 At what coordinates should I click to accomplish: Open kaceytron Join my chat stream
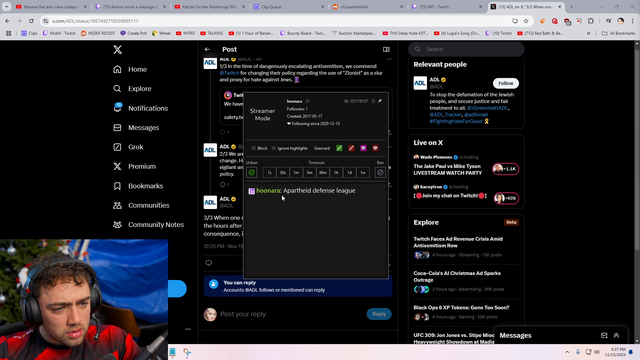449,196
